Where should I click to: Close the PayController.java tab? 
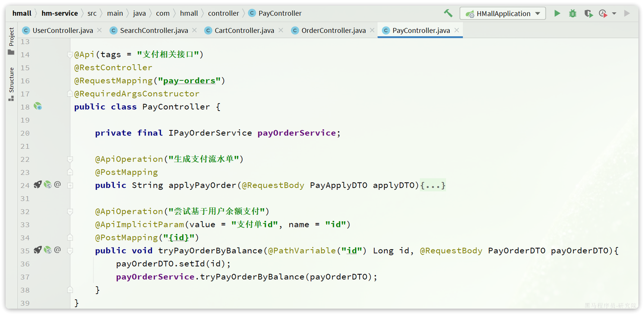(x=457, y=31)
